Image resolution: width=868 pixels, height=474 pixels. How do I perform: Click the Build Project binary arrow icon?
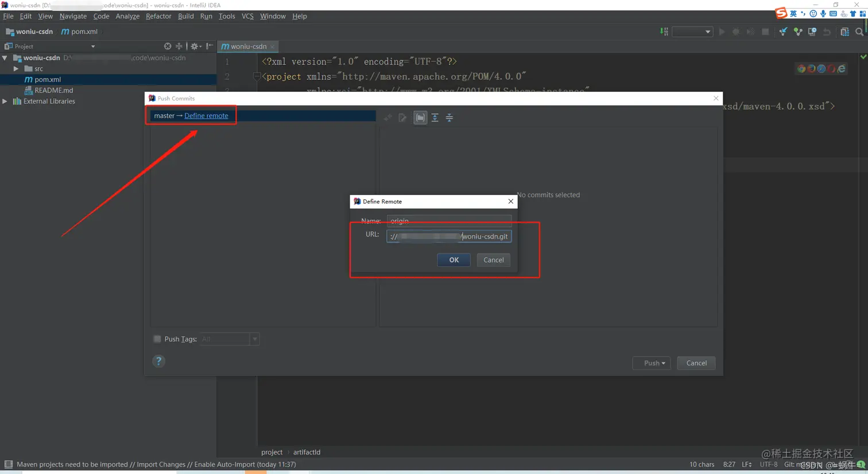664,32
